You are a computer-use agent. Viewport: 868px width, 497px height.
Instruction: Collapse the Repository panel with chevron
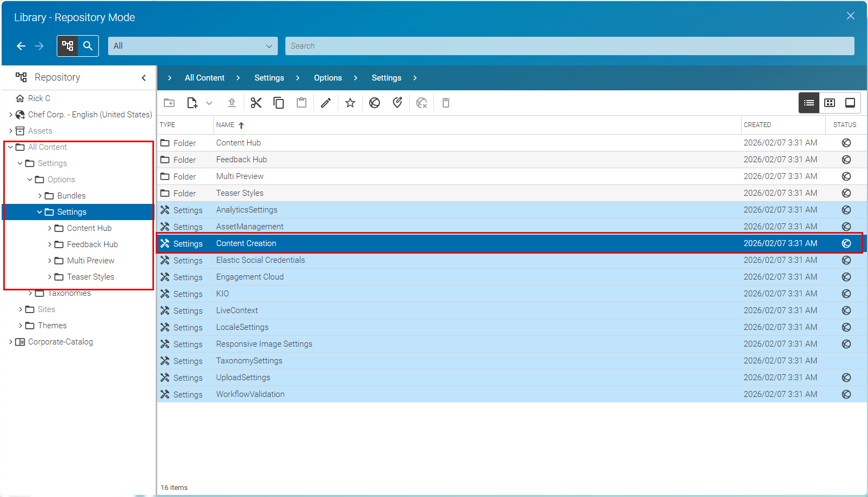143,77
